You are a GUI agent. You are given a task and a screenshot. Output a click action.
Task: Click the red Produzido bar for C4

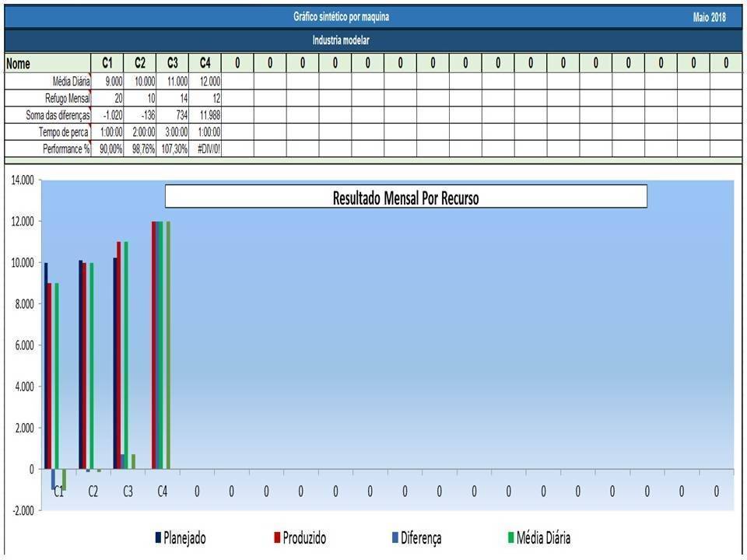[153, 345]
